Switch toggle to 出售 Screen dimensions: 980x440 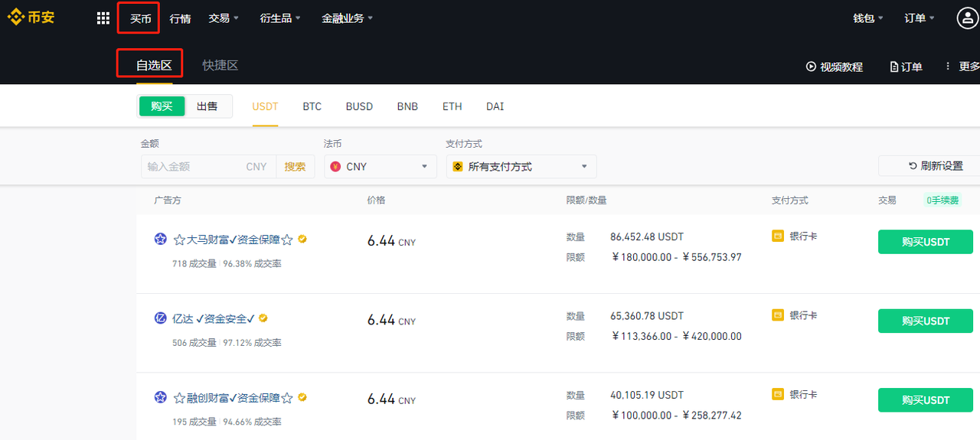(x=207, y=106)
